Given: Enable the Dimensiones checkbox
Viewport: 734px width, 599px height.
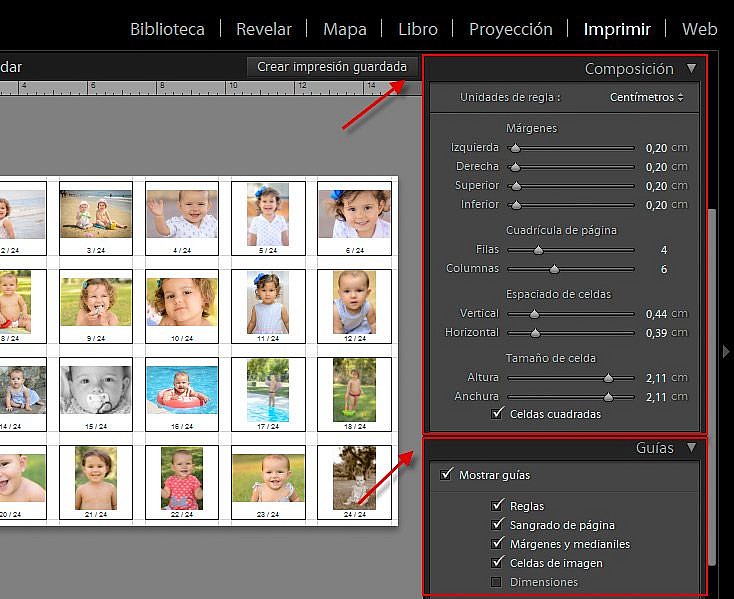Looking at the screenshot, I should (496, 582).
